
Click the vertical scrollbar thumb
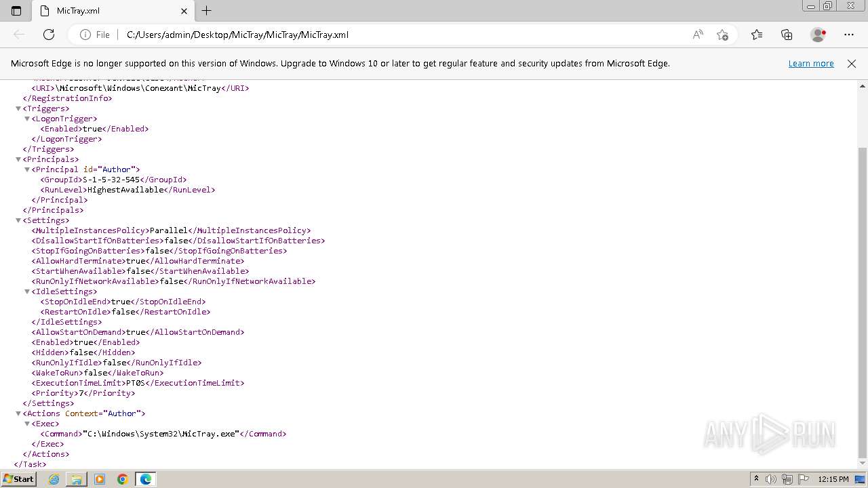(x=863, y=303)
